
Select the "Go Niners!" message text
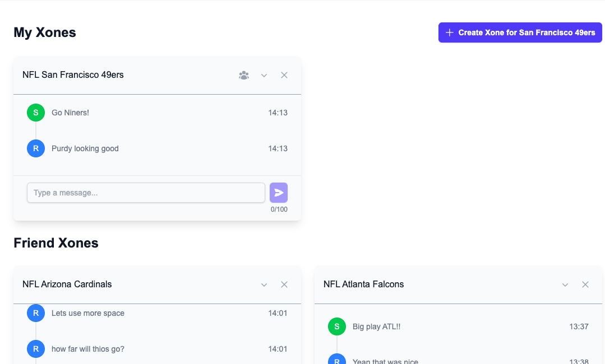click(70, 113)
